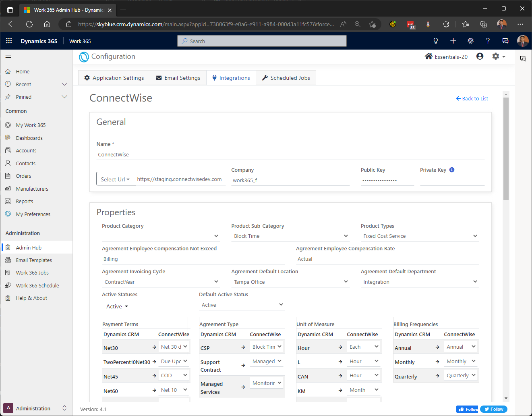Expand the Select Url dropdown
Screen dimensions: 532x416
coord(116,179)
